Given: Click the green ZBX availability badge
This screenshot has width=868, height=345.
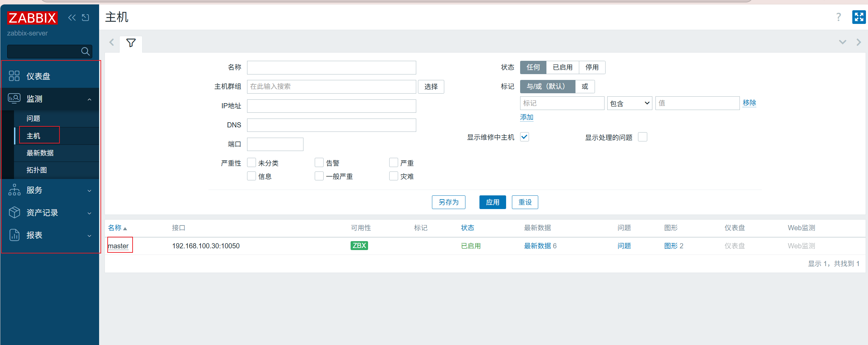Looking at the screenshot, I should (x=359, y=246).
